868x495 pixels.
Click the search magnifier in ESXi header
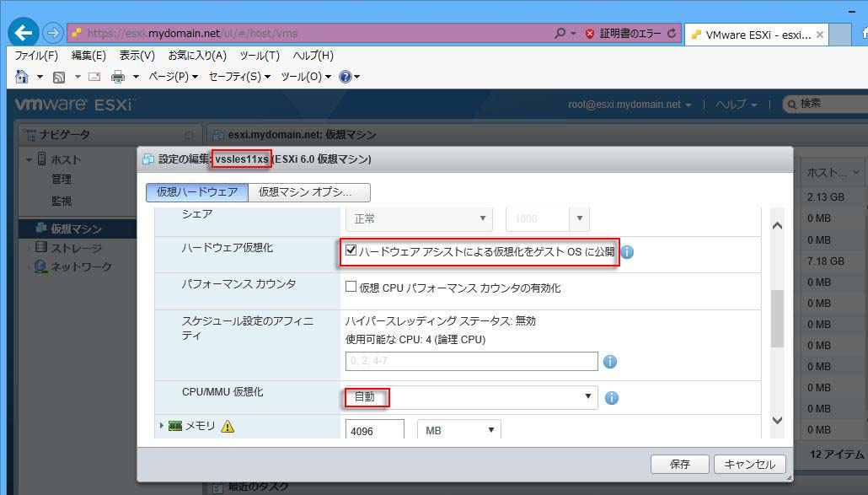(x=792, y=104)
